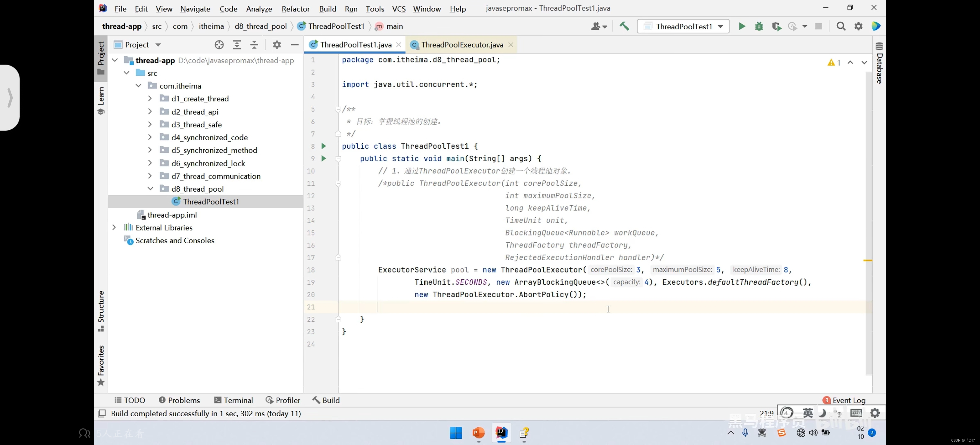This screenshot has height=445, width=980.
Task: Click the profiler run icon in toolbar
Action: click(x=793, y=26)
